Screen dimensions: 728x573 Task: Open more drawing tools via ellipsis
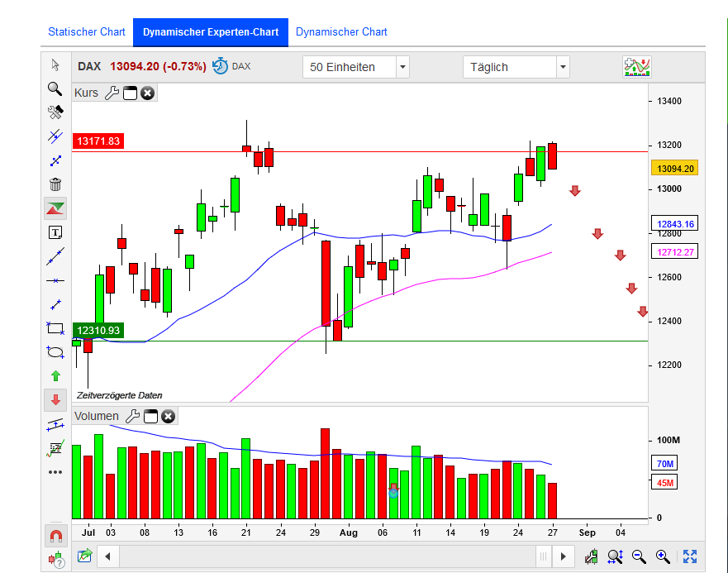[x=55, y=472]
